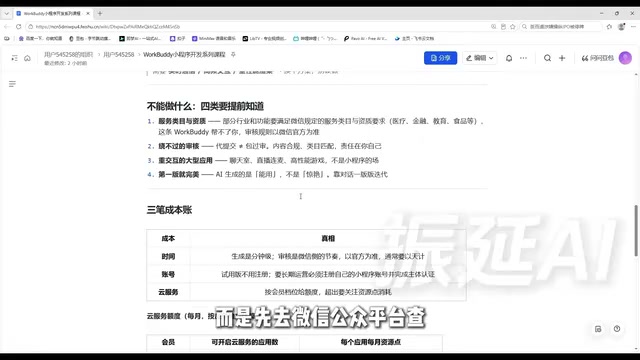Click list item 绕不过的审核
Image resolution: width=640 pixels, height=360 pixels.
[x=179, y=146]
